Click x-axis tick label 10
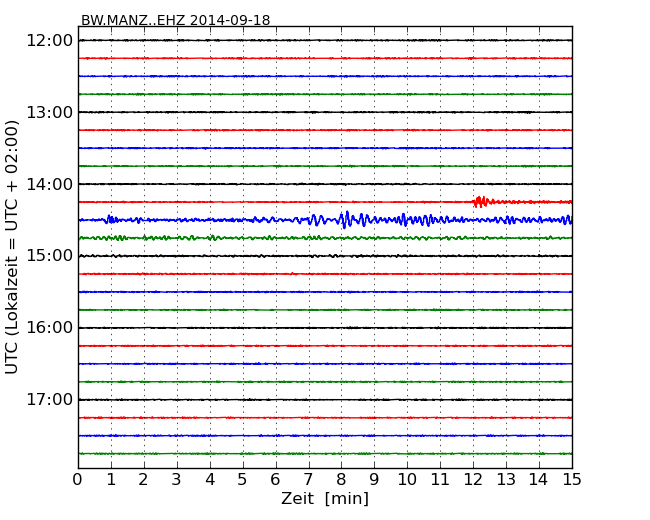Image resolution: width=650 pixels, height=520 pixels. [x=407, y=480]
